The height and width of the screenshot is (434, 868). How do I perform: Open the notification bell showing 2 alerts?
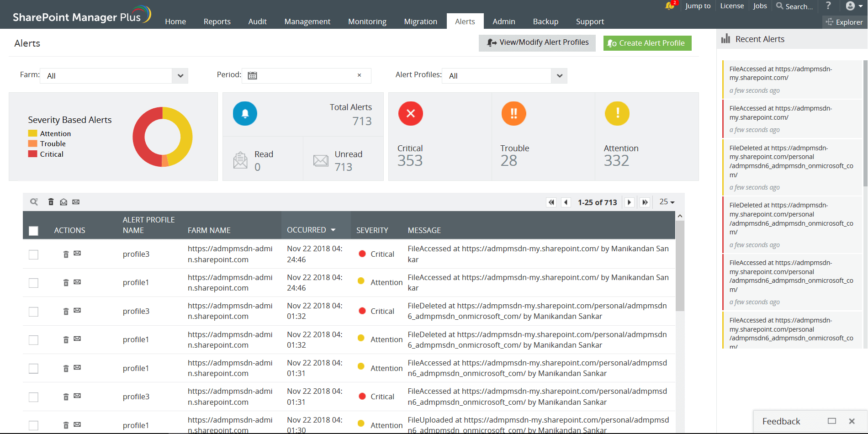pos(669,6)
